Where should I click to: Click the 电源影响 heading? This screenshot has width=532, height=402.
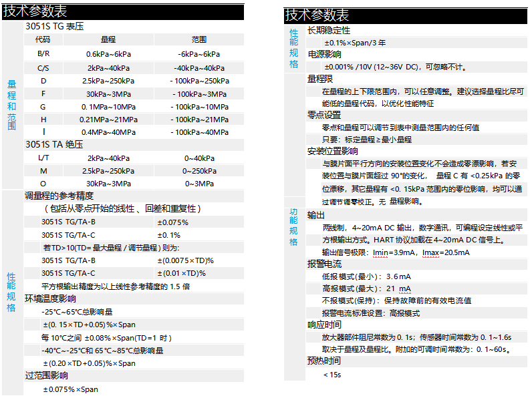coord(323,55)
